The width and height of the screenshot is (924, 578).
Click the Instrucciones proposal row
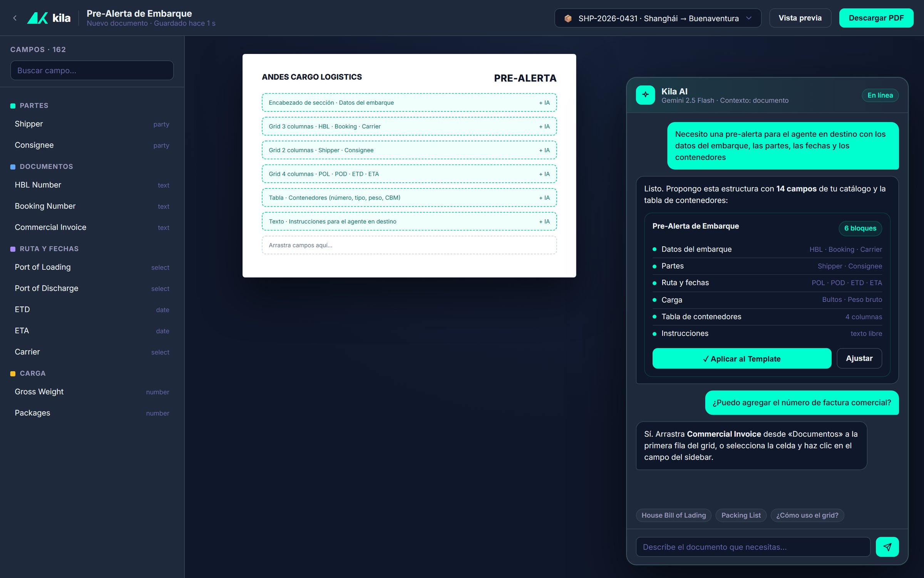(767, 333)
